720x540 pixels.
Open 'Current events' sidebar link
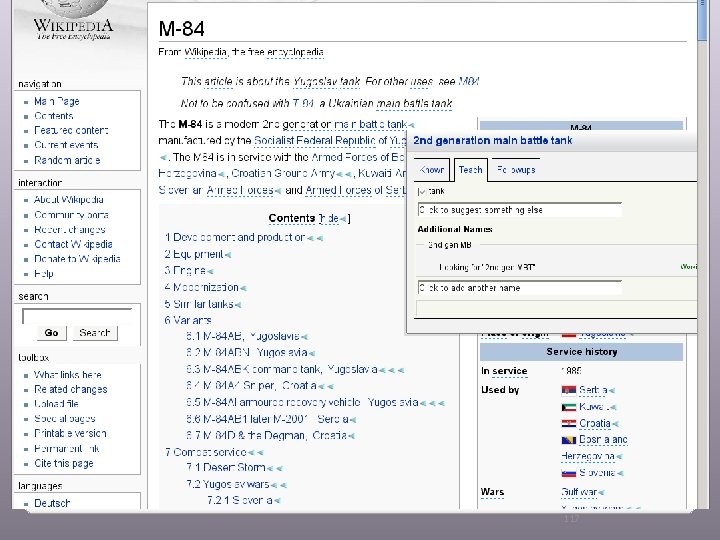click(66, 145)
